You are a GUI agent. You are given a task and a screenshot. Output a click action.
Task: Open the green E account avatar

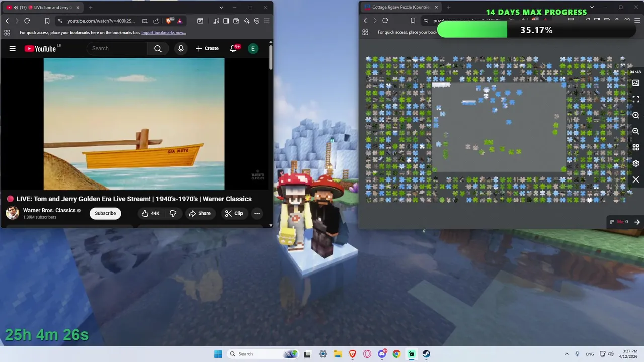click(253, 48)
